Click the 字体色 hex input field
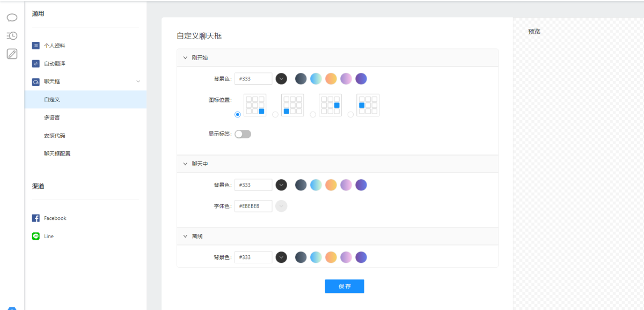Screen dimensions: 644x310 click(253, 206)
